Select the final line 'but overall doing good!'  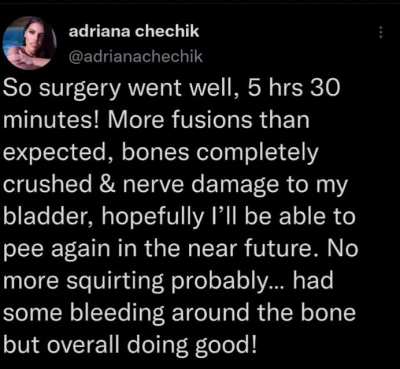[130, 347]
